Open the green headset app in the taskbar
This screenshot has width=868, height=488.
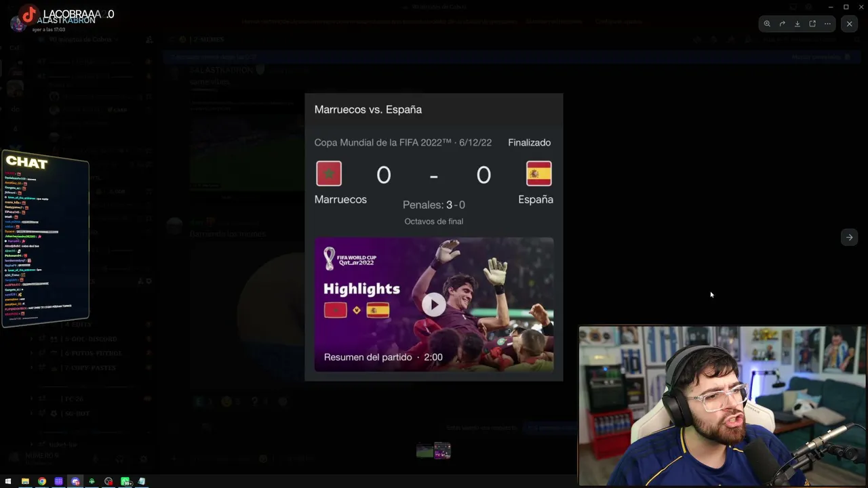92,481
